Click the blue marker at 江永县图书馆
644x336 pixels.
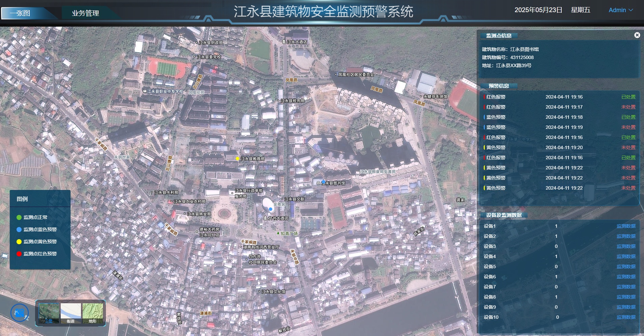[324, 182]
